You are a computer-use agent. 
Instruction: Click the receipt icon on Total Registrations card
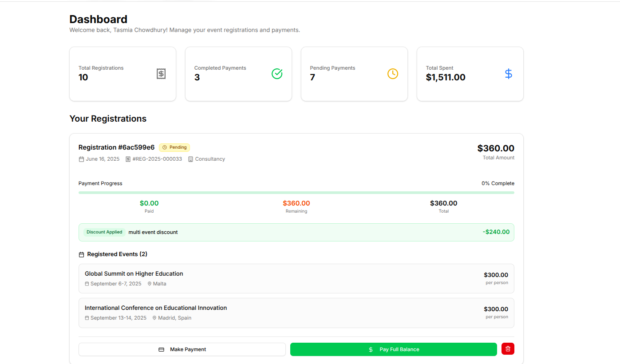[161, 74]
